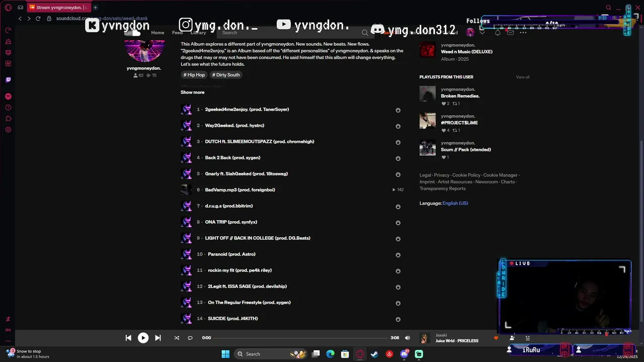The height and width of the screenshot is (362, 644).
Task: Select the Stream yvngmoneydon browser tab
Action: coord(58,8)
